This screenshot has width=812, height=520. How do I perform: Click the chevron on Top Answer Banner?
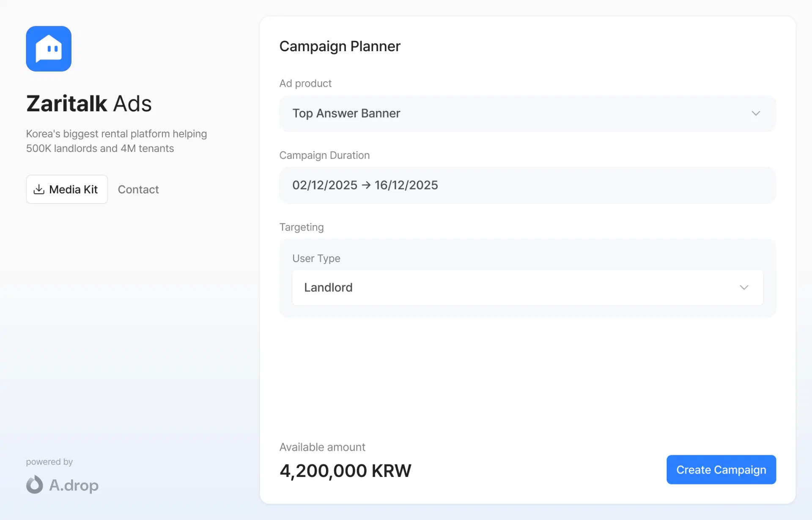click(756, 113)
